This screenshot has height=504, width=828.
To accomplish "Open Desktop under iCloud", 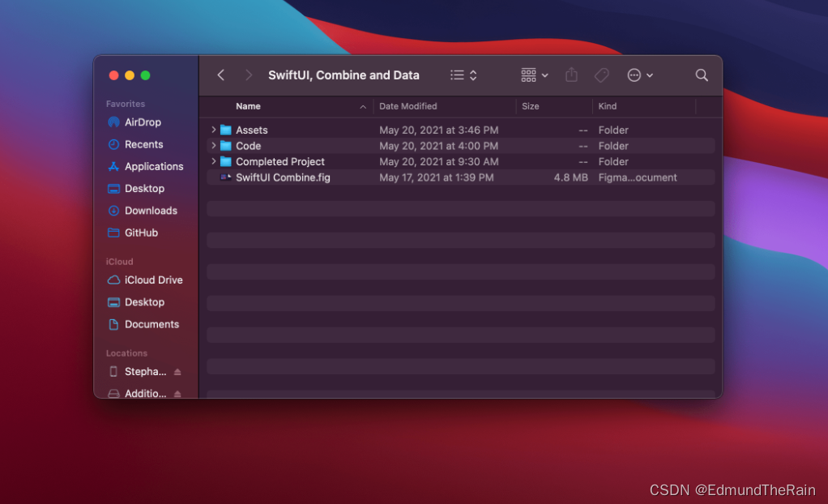I will (146, 302).
